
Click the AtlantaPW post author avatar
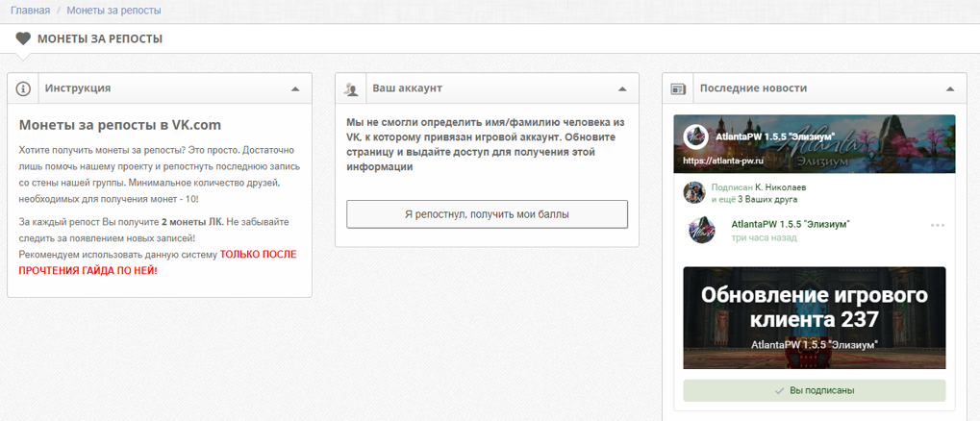tap(701, 230)
